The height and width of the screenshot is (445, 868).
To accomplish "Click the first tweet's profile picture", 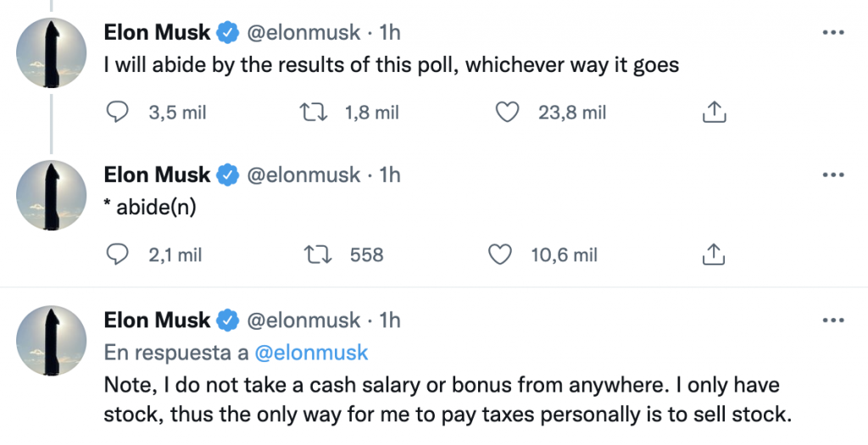I will (52, 53).
